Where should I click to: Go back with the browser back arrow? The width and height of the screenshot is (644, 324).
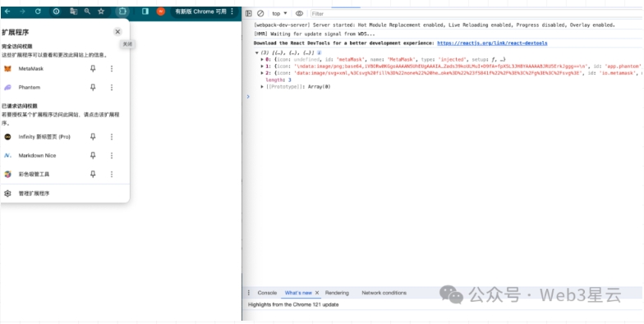tap(7, 11)
